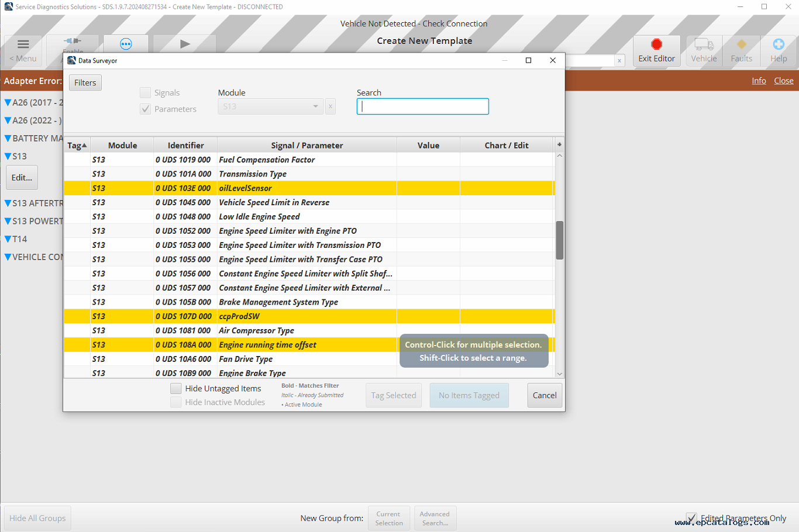Collapse the BATTERY MA group triangle
The image size is (799, 532).
[8, 139]
